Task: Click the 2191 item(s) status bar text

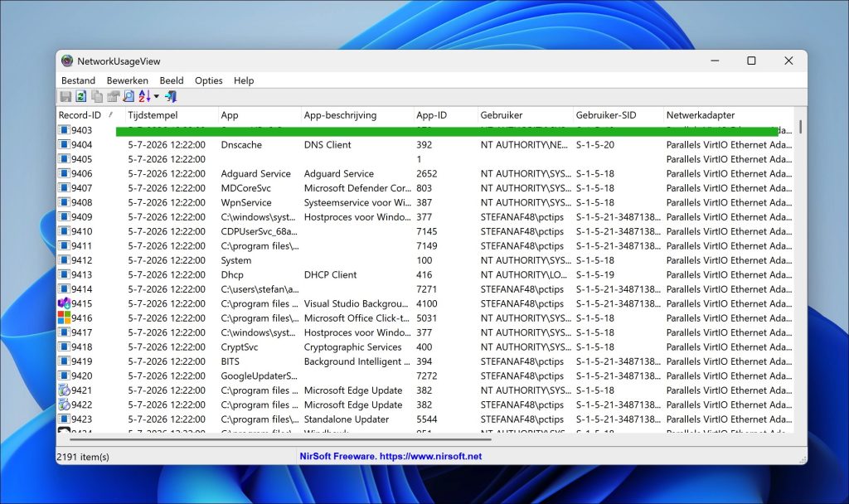Action: point(83,457)
